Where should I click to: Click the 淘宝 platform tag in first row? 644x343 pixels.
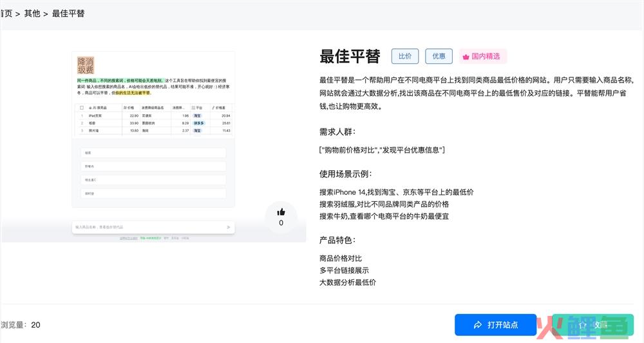(197, 115)
